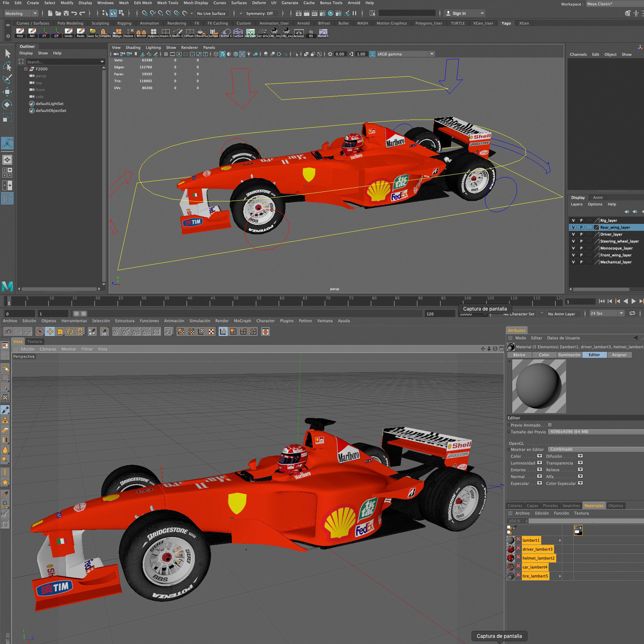Pick the Eyedropper tool in BodyPaint sidebar
Image resolution: width=644 pixels, height=644 pixels.
pyautogui.click(x=5, y=494)
